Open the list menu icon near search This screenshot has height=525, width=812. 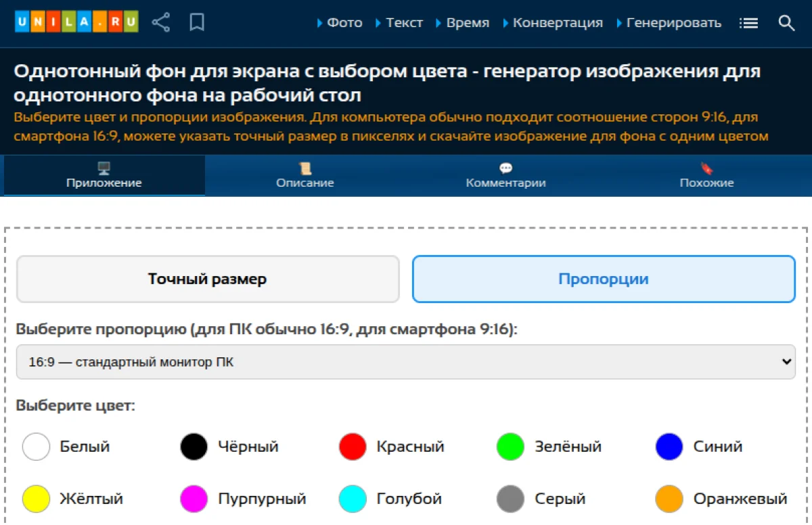pyautogui.click(x=748, y=22)
